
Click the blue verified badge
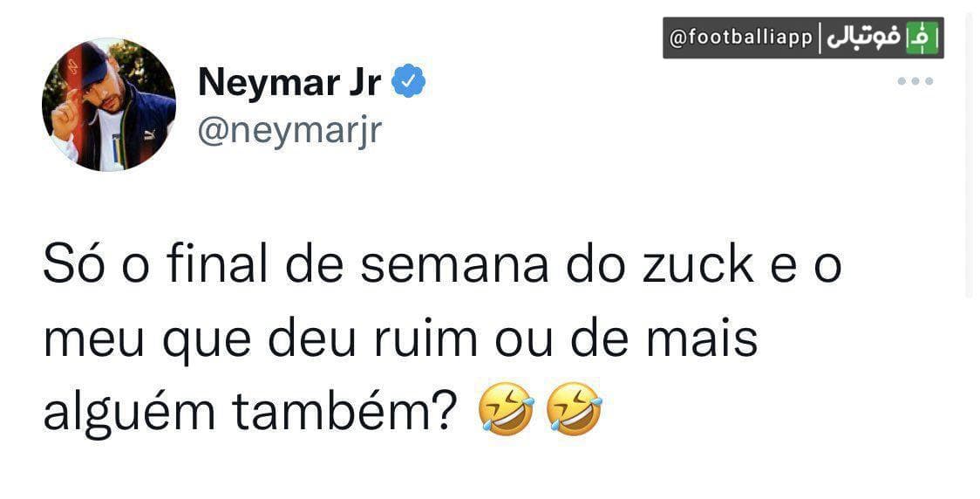409,82
